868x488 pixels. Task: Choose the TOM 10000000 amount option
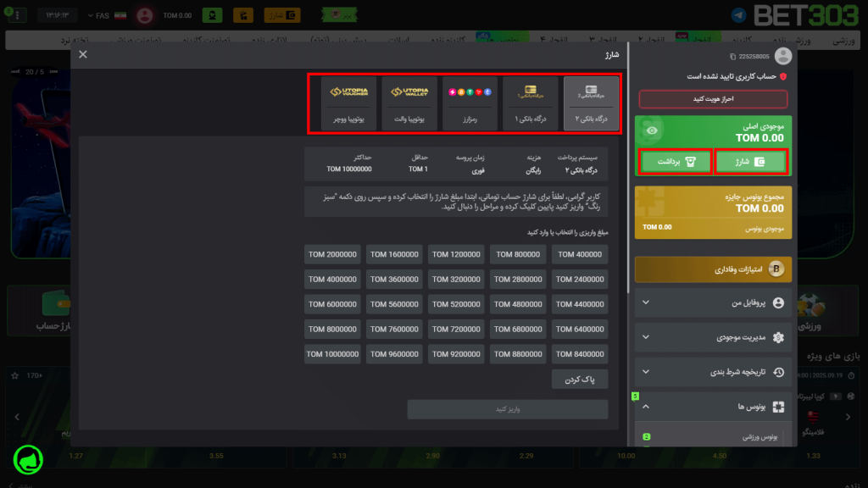tap(333, 354)
